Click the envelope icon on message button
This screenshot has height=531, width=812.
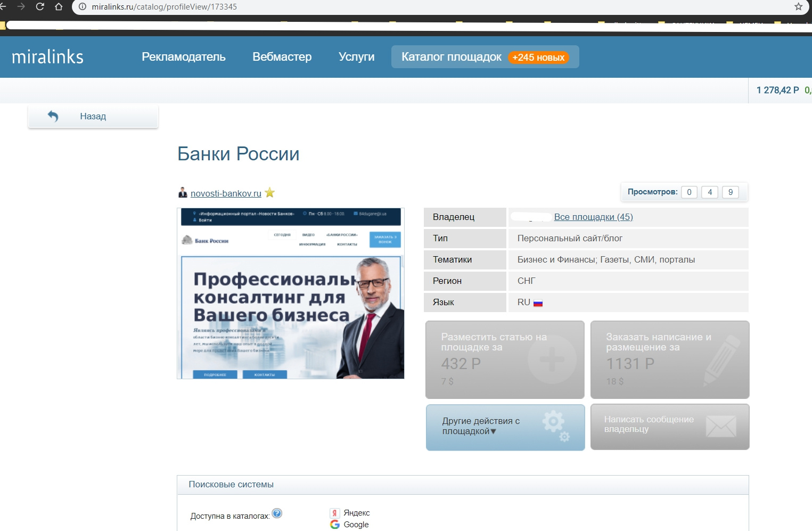pos(721,426)
